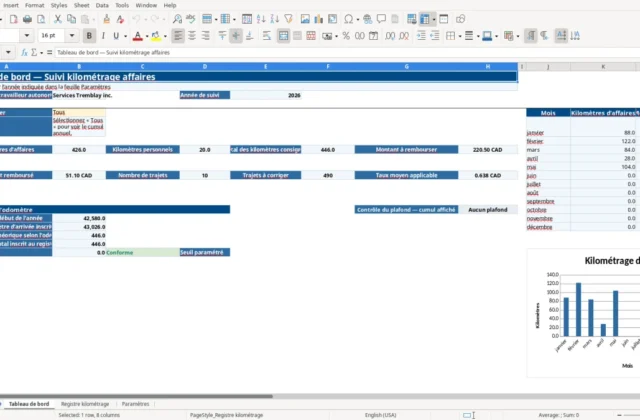Image resolution: width=640 pixels, height=420 pixels.
Task: Open the Function Wizard fx icon
Action: 24,52
